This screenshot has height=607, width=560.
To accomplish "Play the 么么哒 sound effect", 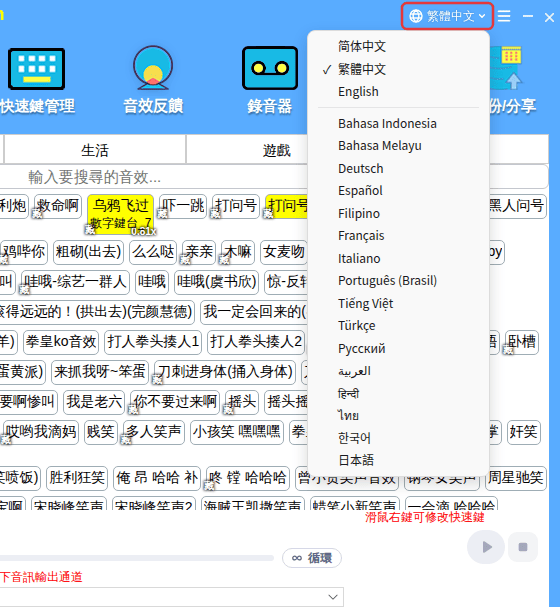I will 153,252.
